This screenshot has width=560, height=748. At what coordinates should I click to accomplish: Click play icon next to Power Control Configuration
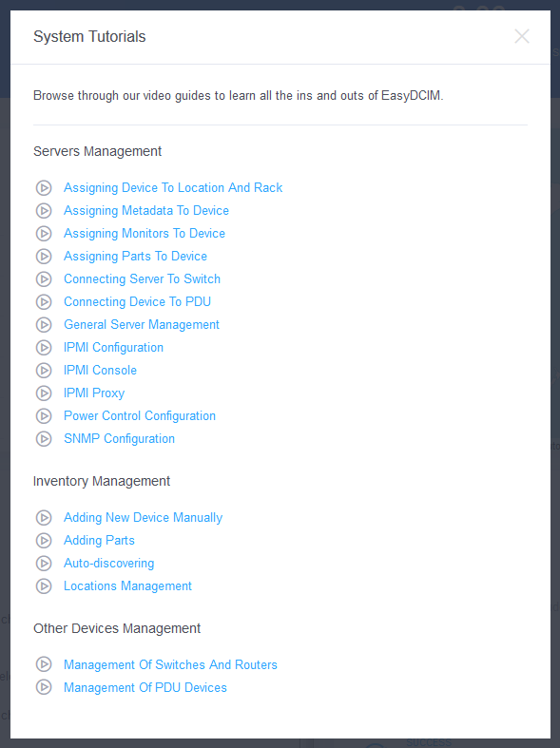click(44, 416)
